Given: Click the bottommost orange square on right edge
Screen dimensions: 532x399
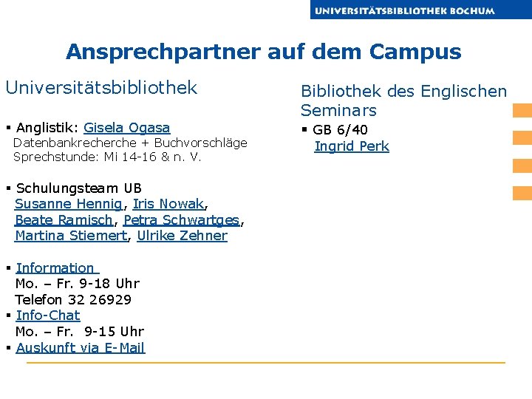Looking at the screenshot, I should click(522, 193).
